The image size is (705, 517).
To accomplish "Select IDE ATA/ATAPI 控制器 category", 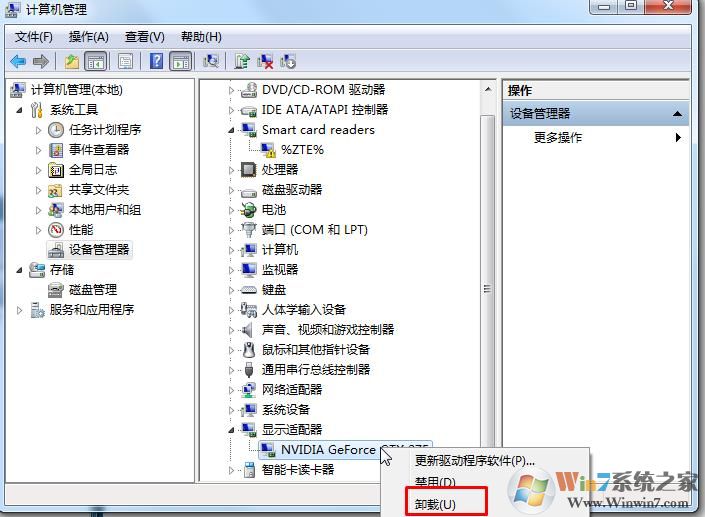I will tap(325, 110).
